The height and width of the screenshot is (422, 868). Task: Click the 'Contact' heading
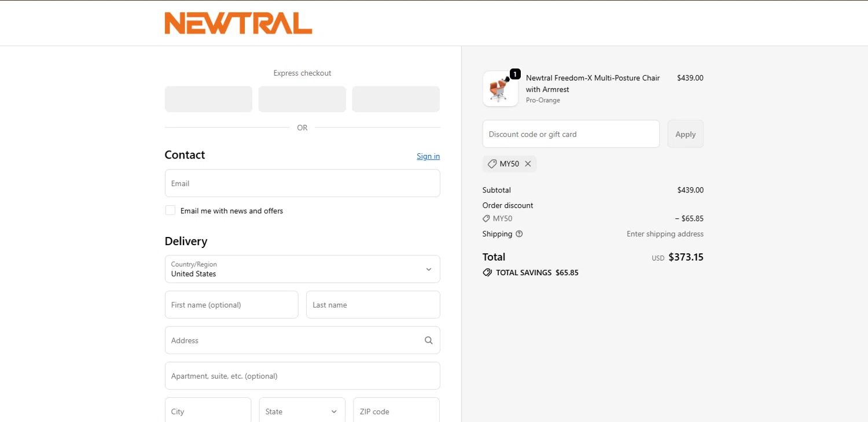point(185,155)
